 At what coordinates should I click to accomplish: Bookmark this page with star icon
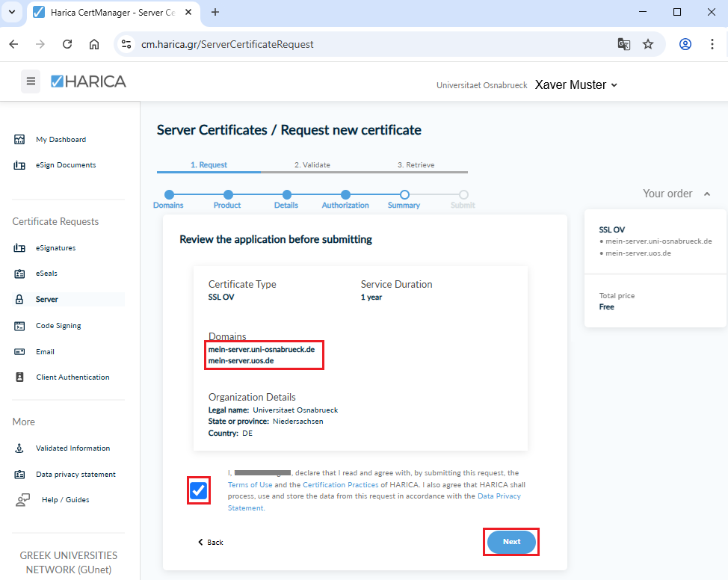tap(648, 44)
